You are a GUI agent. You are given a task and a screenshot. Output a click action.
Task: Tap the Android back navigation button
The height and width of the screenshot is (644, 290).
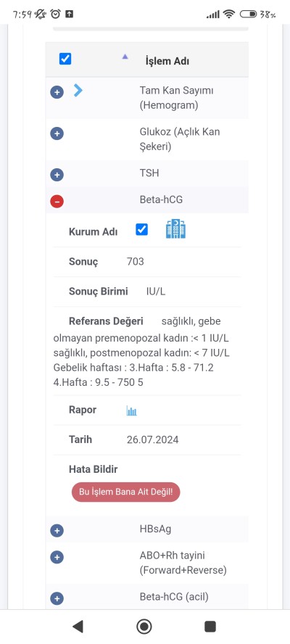[x=78, y=627]
